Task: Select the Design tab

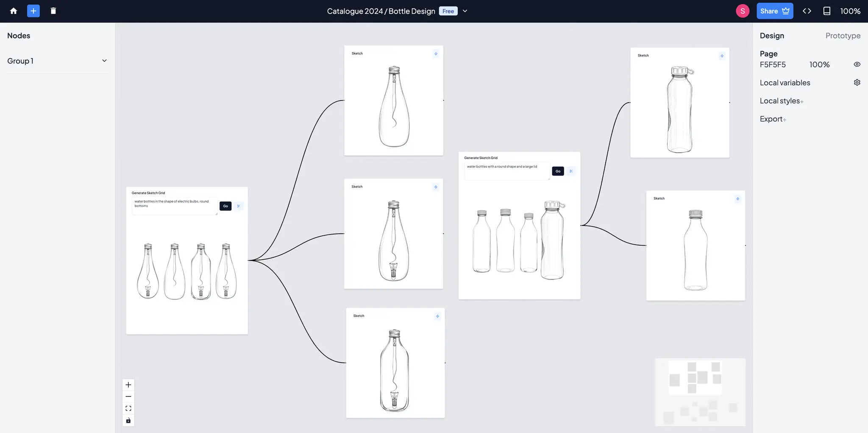Action: [x=772, y=36]
